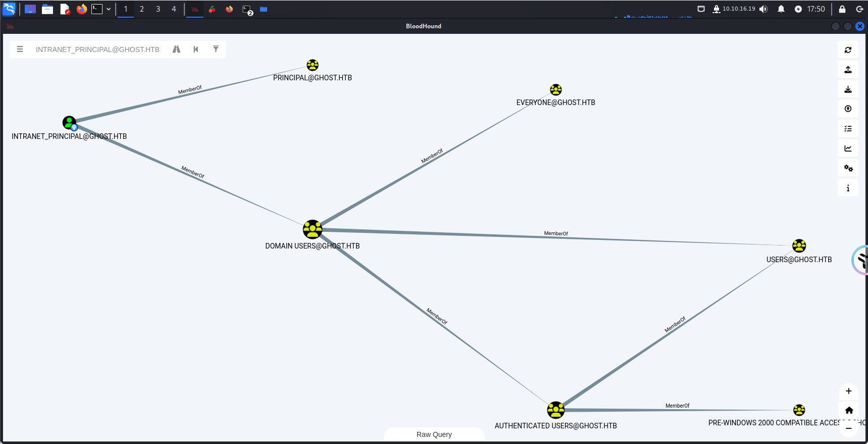The height and width of the screenshot is (444, 868).
Task: Reset view with the home button
Action: pyautogui.click(x=849, y=410)
